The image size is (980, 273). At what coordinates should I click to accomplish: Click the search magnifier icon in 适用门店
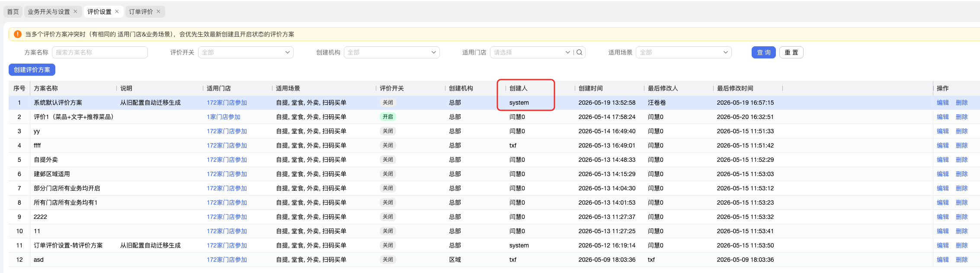click(580, 52)
